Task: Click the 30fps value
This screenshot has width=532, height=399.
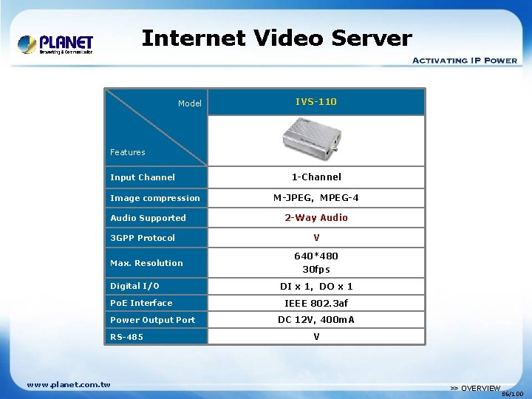Action: click(316, 270)
